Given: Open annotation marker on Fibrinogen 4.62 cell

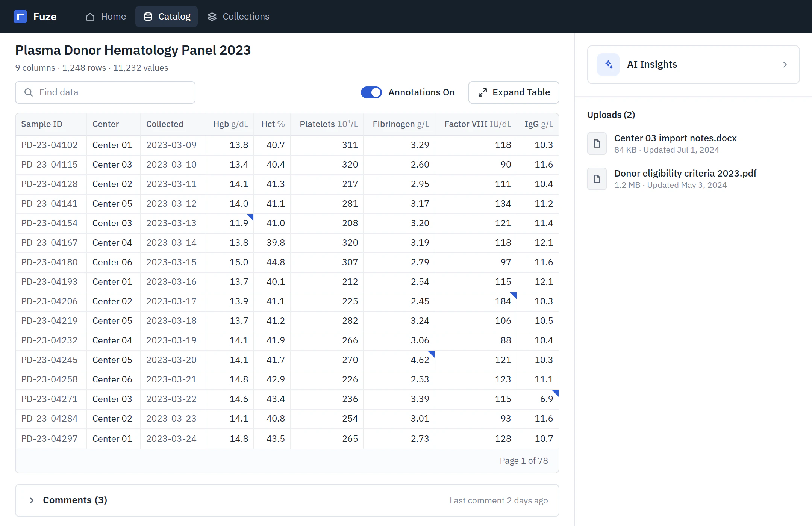Looking at the screenshot, I should point(432,354).
